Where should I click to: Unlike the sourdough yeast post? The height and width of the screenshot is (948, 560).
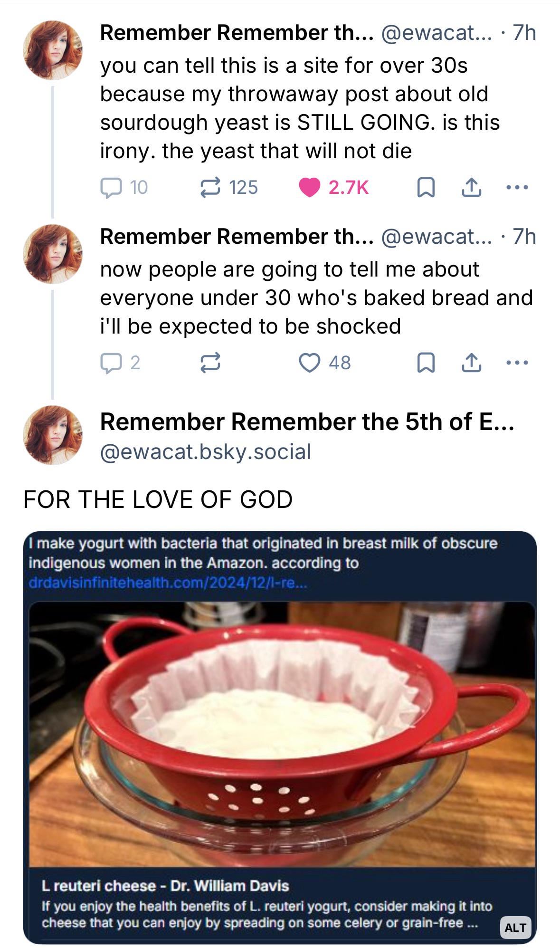[x=310, y=187]
